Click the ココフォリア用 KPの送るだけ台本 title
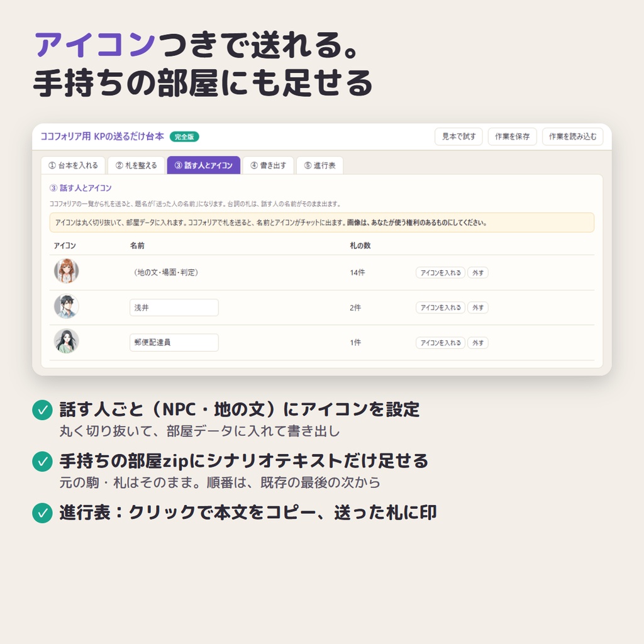The height and width of the screenshot is (644, 644). 103,136
